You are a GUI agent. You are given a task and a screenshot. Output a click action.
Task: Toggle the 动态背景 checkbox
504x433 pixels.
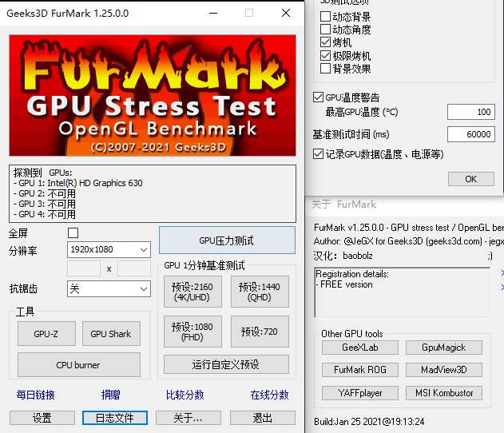325,17
